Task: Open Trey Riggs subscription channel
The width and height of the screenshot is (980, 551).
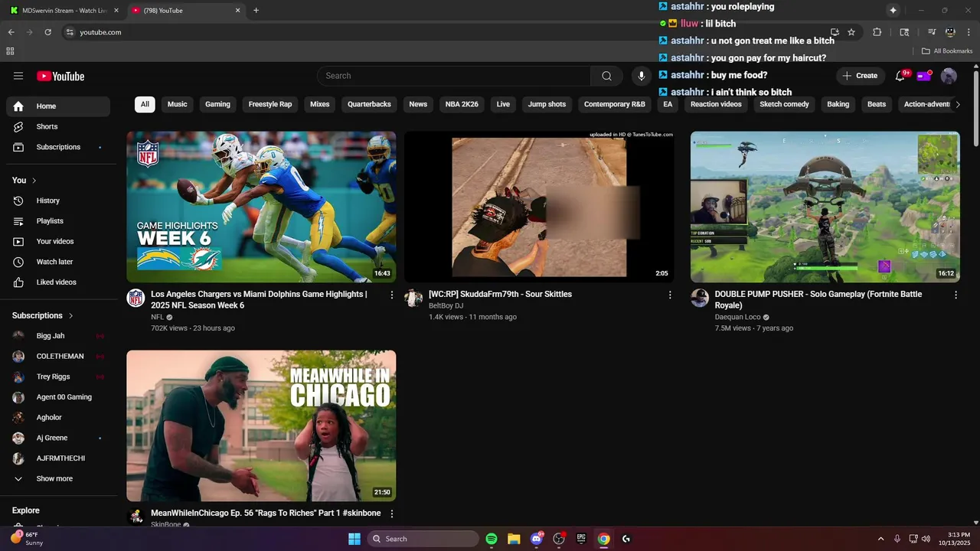Action: tap(58, 377)
